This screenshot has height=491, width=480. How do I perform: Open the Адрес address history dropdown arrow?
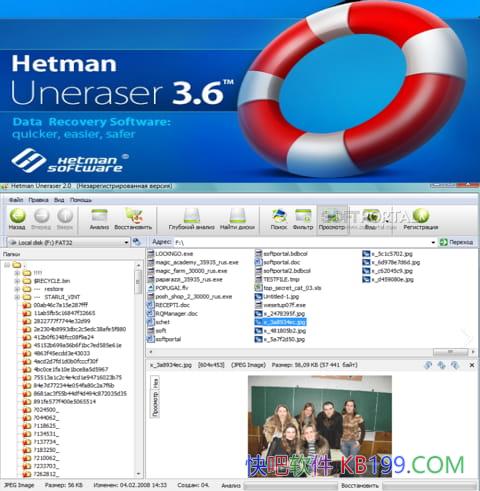click(433, 242)
